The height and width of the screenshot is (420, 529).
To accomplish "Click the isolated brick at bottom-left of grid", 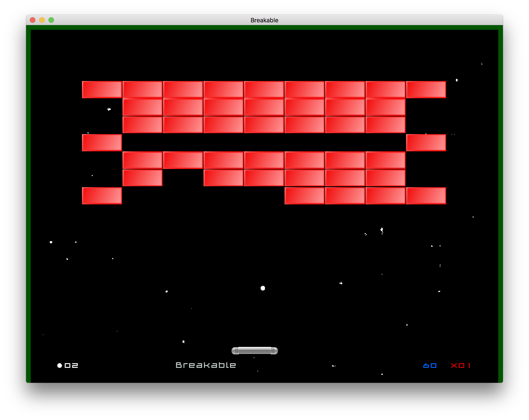I will 102,196.
